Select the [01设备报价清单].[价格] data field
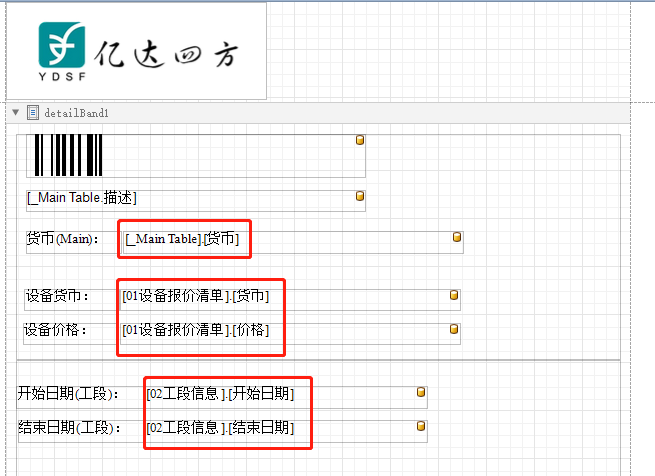Viewport: 655px width, 476px height. point(196,330)
